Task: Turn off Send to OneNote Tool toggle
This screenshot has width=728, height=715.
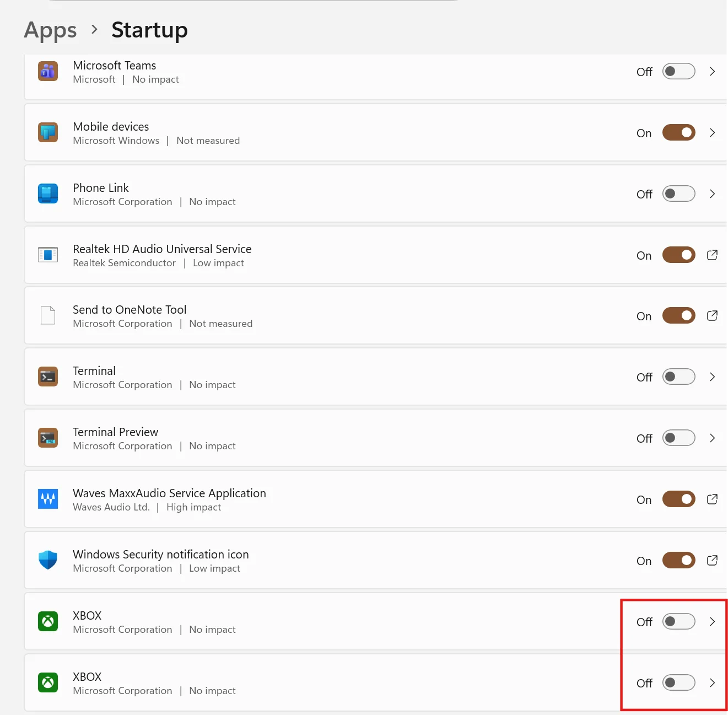Action: coord(679,316)
